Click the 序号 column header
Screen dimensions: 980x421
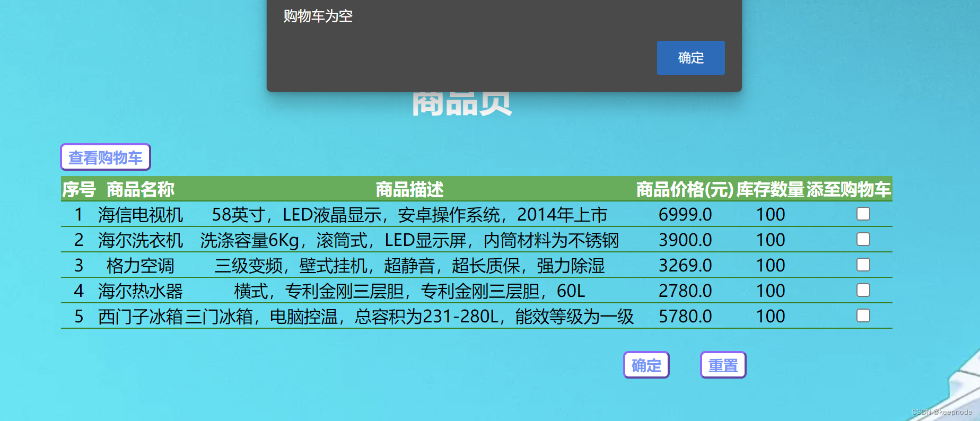coord(79,189)
